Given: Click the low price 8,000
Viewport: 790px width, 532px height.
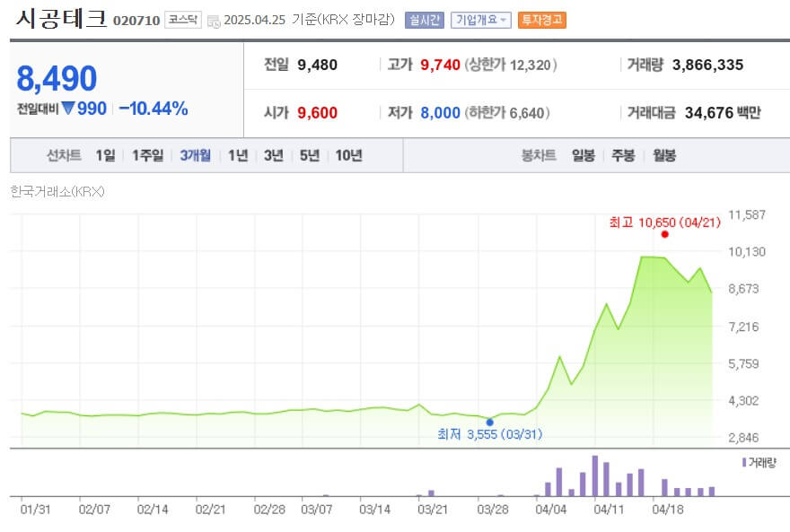Looking at the screenshot, I should pos(441,113).
